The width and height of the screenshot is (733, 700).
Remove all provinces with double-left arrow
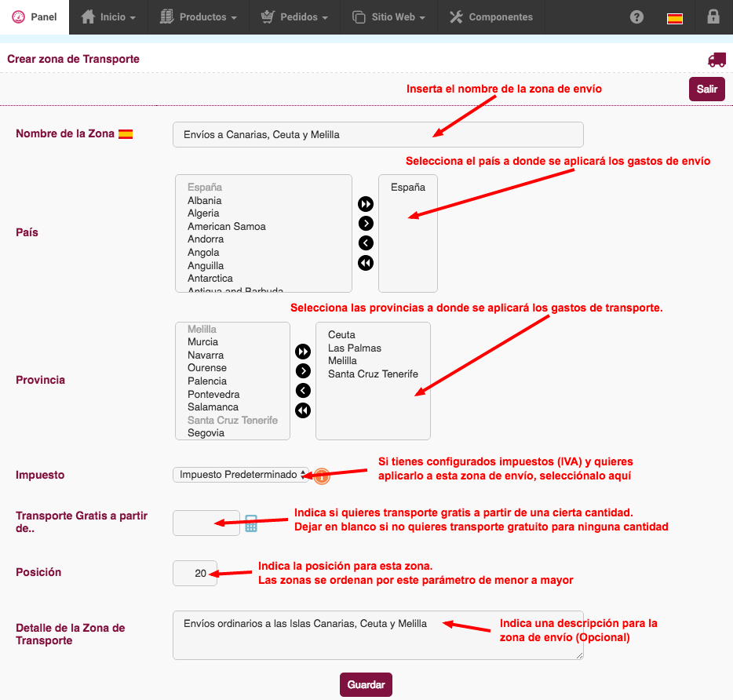click(303, 410)
